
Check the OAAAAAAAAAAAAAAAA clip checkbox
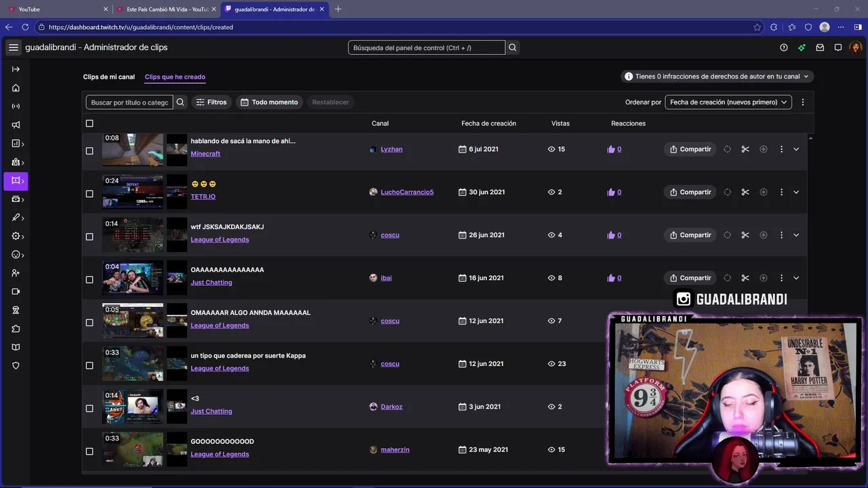pos(90,280)
